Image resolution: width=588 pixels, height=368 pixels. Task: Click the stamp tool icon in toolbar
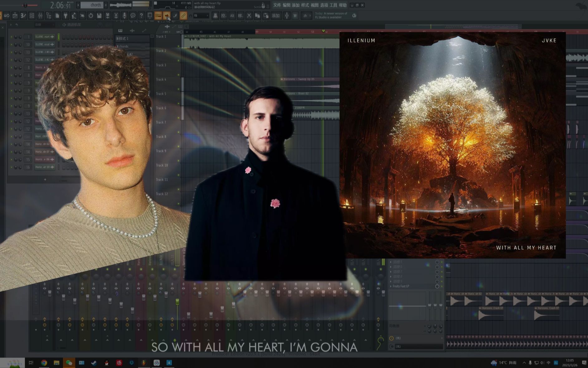pos(215,16)
